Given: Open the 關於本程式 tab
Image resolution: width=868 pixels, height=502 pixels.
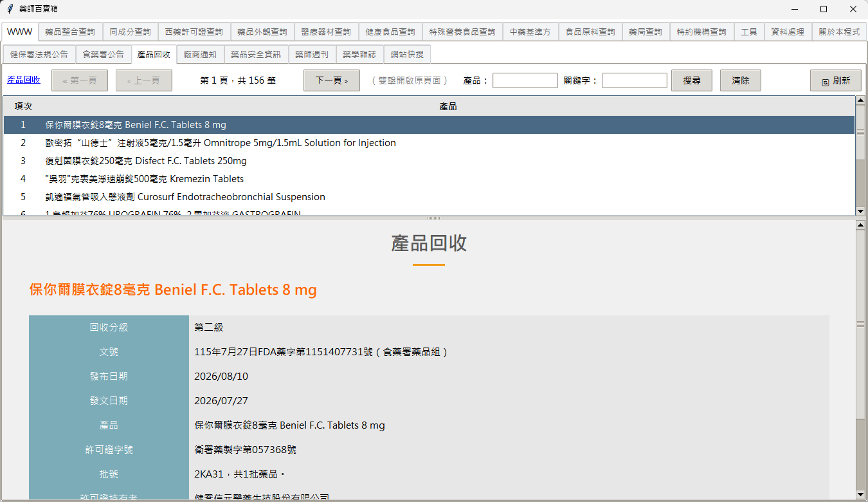Looking at the screenshot, I should tap(839, 32).
